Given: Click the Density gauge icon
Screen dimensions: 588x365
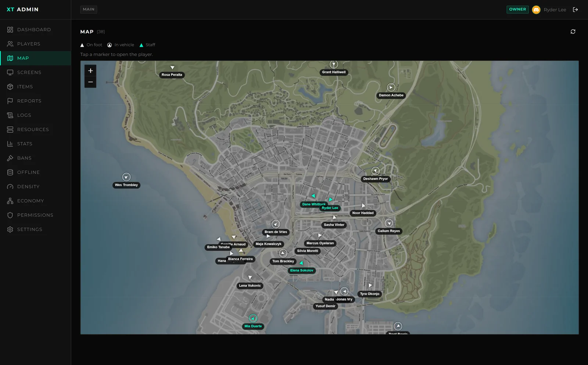Looking at the screenshot, I should 10,187.
